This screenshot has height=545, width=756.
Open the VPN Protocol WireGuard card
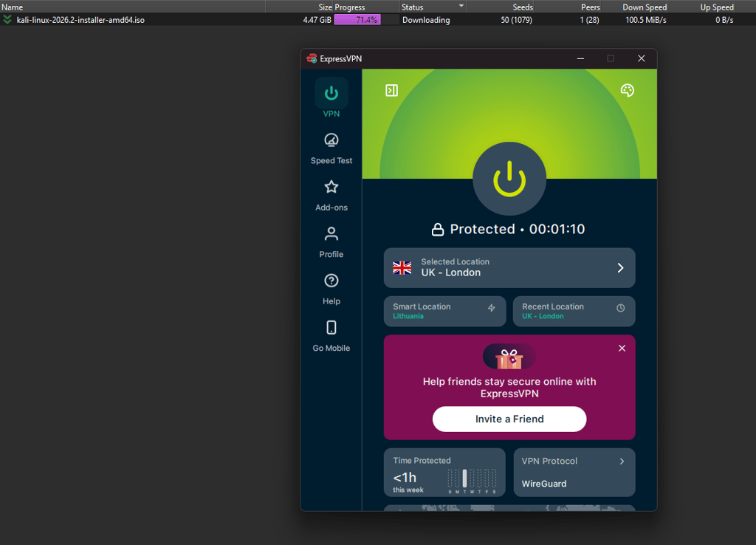(574, 472)
